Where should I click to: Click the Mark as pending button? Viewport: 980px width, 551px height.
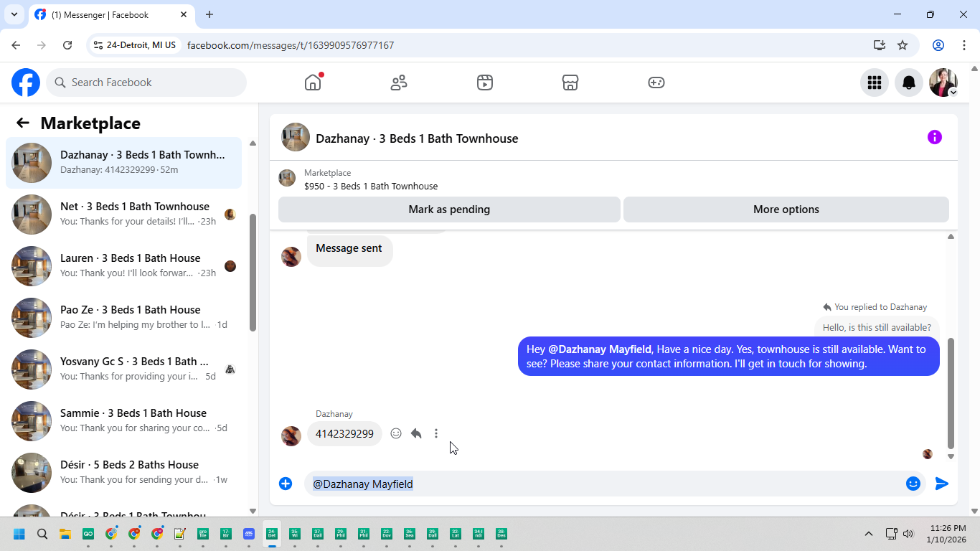click(449, 209)
